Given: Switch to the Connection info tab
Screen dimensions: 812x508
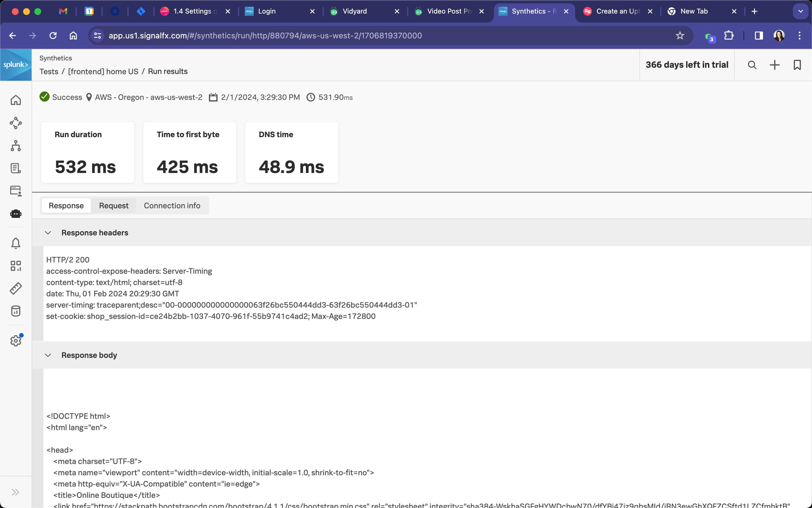Looking at the screenshot, I should coord(172,206).
